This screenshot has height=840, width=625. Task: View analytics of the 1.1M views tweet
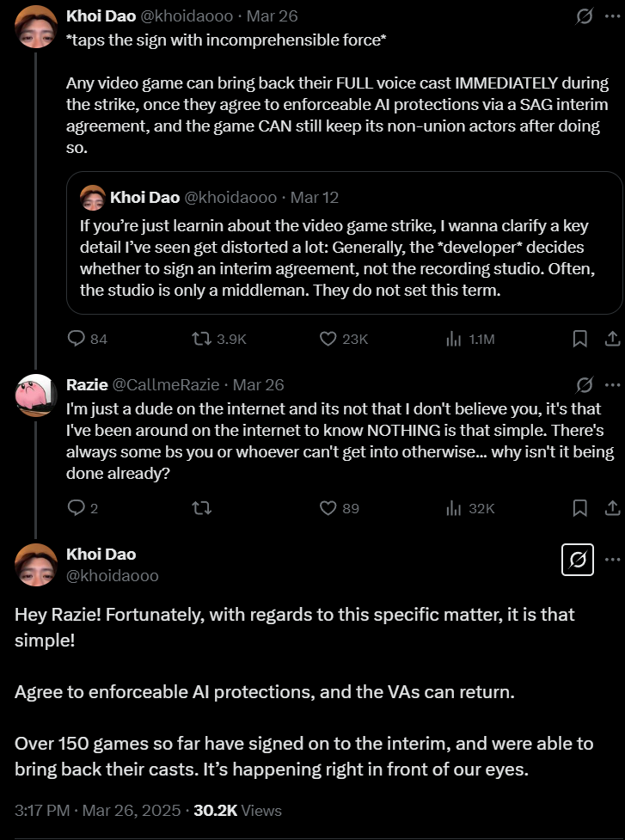click(x=469, y=339)
